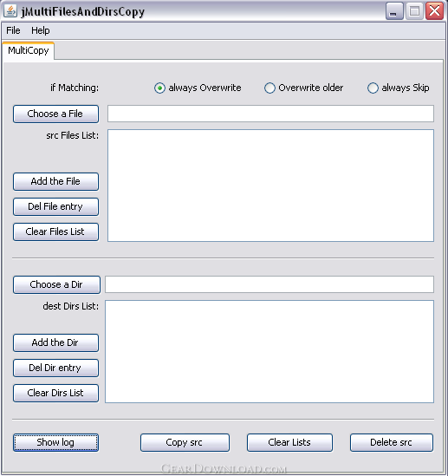Viewport: 448px width, 476px height.
Task: Switch to the MultiCopy tab
Action: coord(29,50)
